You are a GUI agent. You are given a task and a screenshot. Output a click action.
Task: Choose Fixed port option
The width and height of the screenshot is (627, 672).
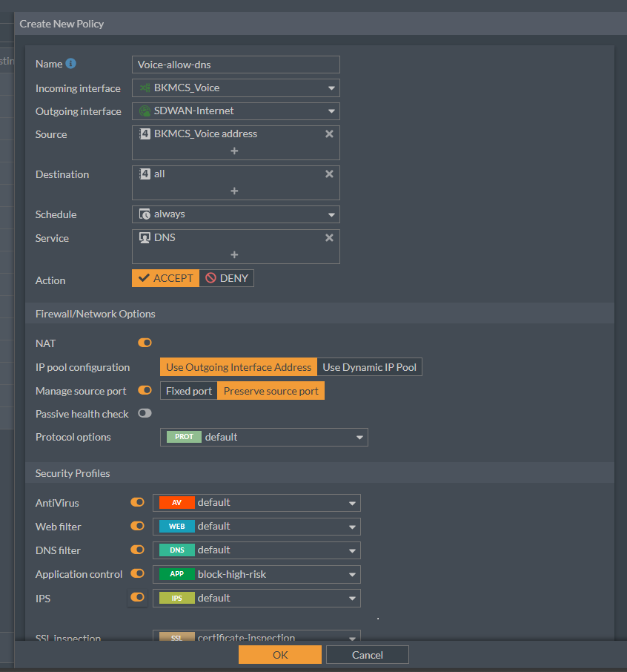(x=189, y=391)
